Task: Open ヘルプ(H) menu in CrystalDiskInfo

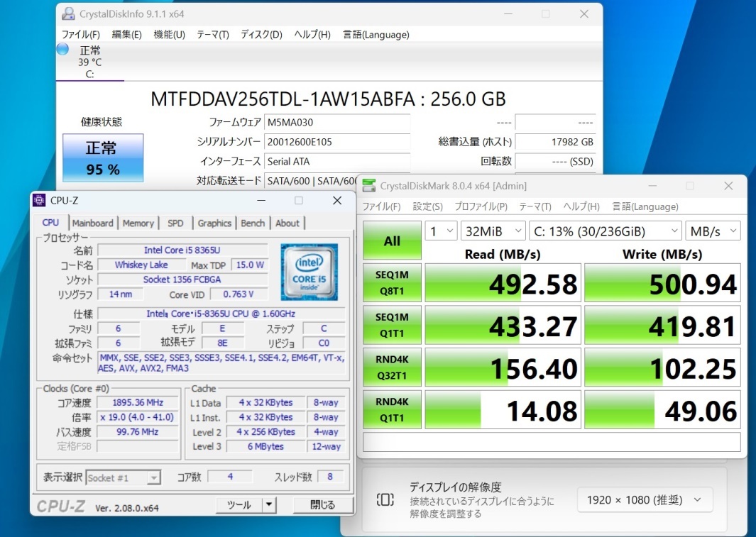Action: point(312,35)
